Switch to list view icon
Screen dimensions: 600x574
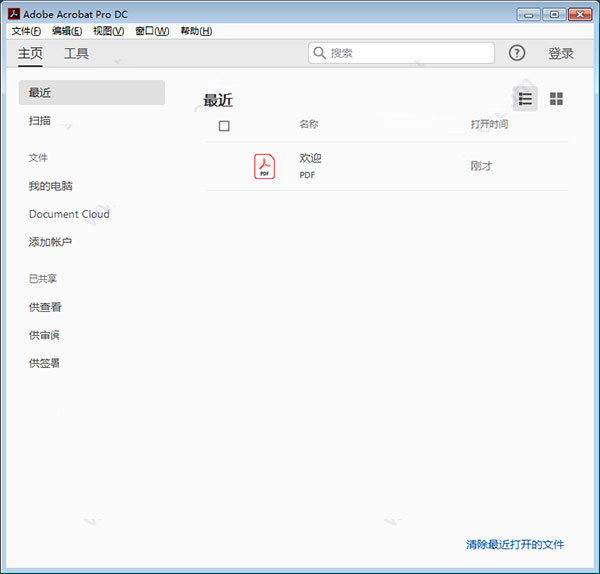click(525, 99)
